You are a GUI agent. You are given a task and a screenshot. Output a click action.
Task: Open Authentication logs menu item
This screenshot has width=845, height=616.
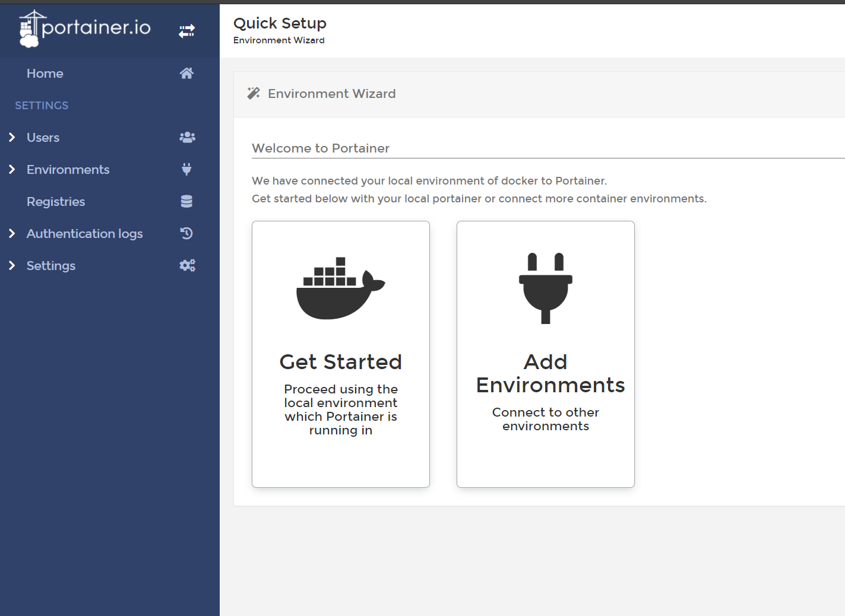coord(85,234)
